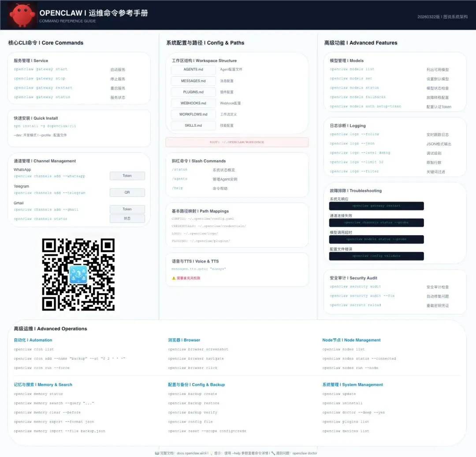Screen dimensions: 476x457
Task: Click the 浏览器 Browser subheading
Action: point(184,340)
